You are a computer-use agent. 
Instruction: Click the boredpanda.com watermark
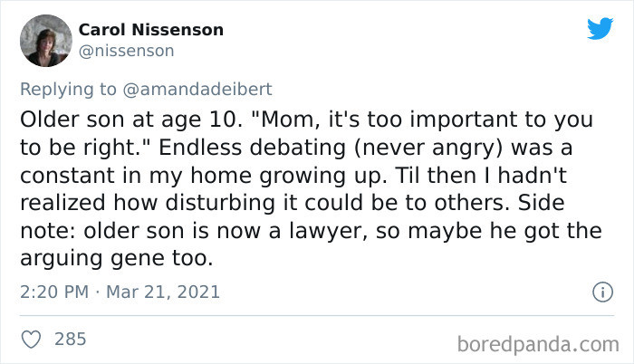pos(539,343)
